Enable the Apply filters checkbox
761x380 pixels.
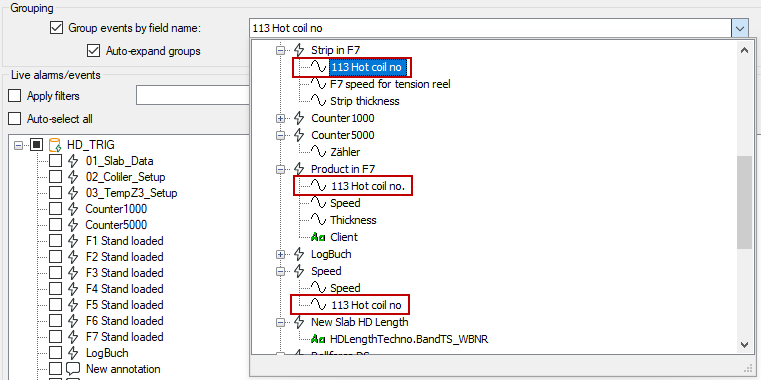(15, 96)
